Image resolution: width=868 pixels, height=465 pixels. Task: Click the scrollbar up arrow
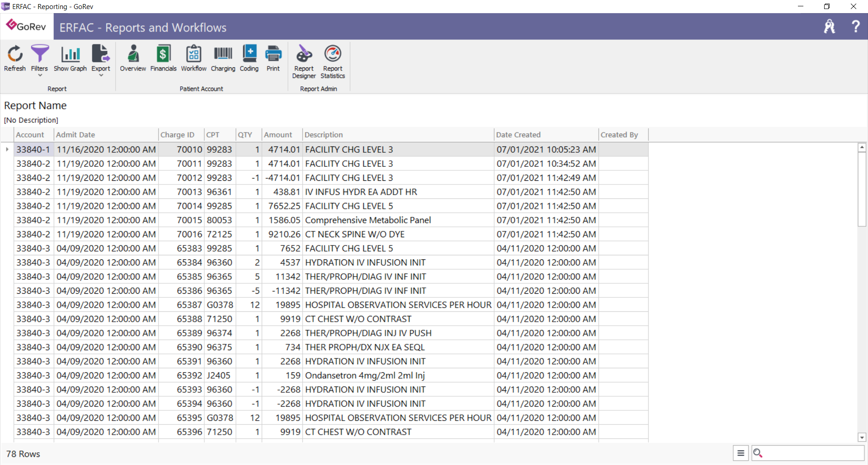click(862, 147)
